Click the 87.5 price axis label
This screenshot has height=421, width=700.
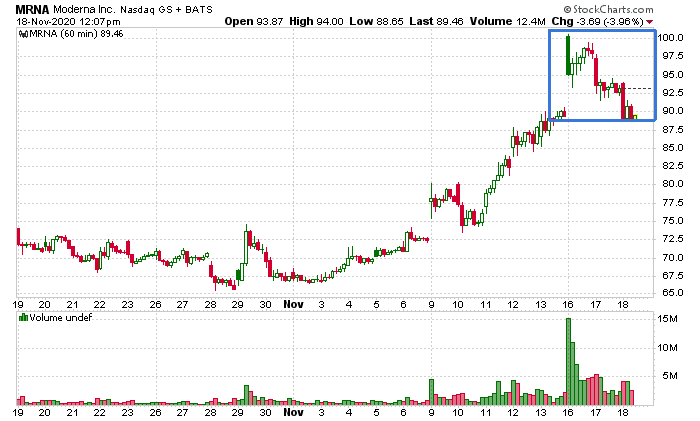(673, 130)
